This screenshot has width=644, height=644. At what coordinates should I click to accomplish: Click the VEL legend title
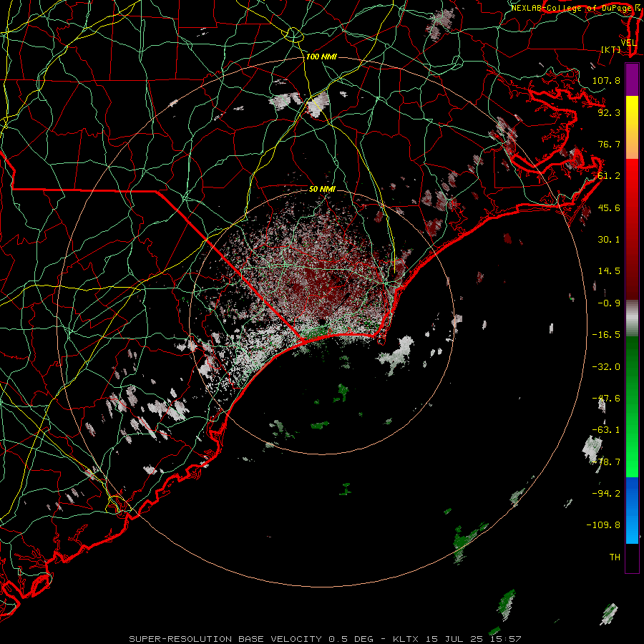(x=628, y=43)
